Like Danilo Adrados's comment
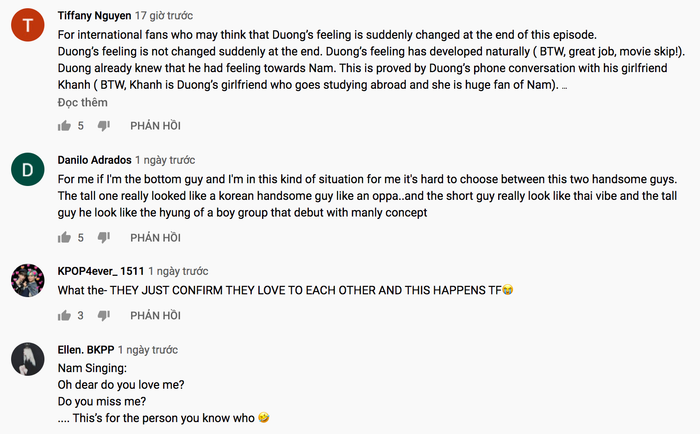700x434 pixels. pyautogui.click(x=65, y=237)
